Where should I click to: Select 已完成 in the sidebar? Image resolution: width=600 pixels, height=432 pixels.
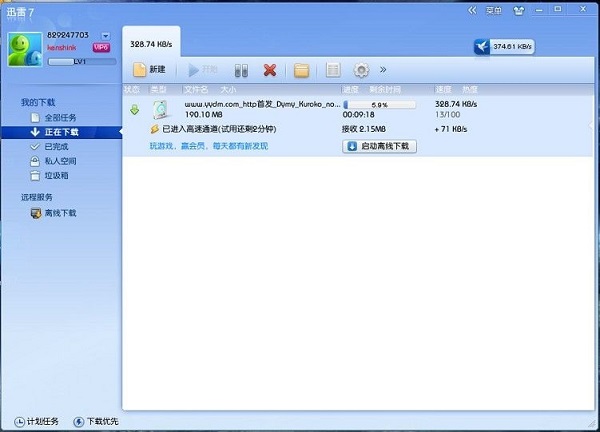coord(56,146)
